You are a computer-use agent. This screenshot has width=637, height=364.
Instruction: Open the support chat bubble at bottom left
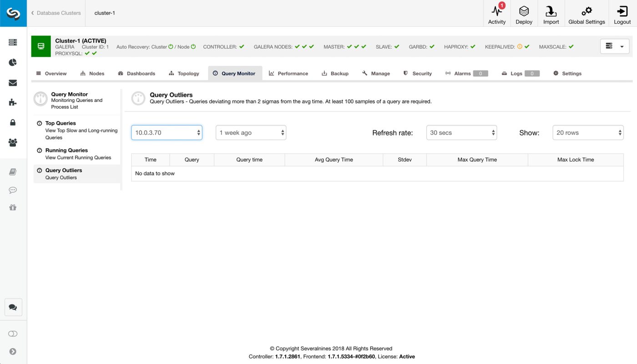coord(13,307)
